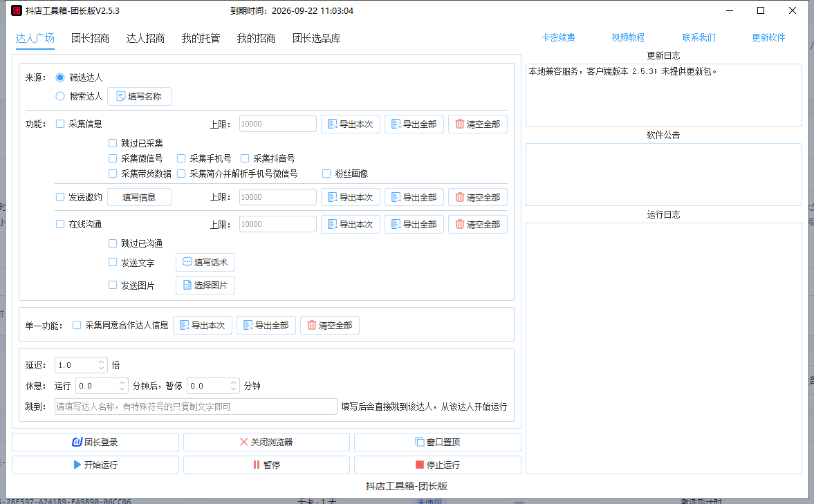Click 更新软件 update link
The height and width of the screenshot is (504, 814).
click(x=768, y=37)
